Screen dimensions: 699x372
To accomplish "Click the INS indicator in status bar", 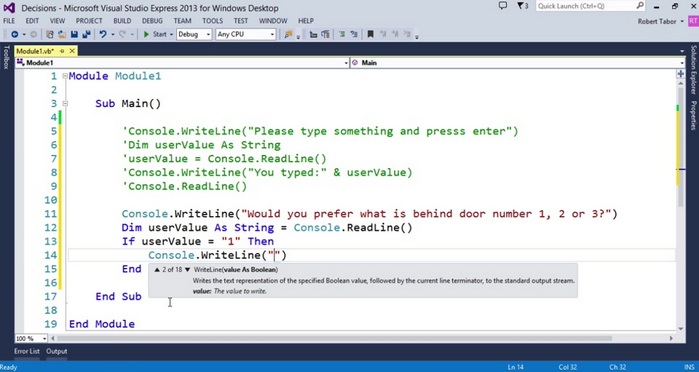I will coord(689,367).
